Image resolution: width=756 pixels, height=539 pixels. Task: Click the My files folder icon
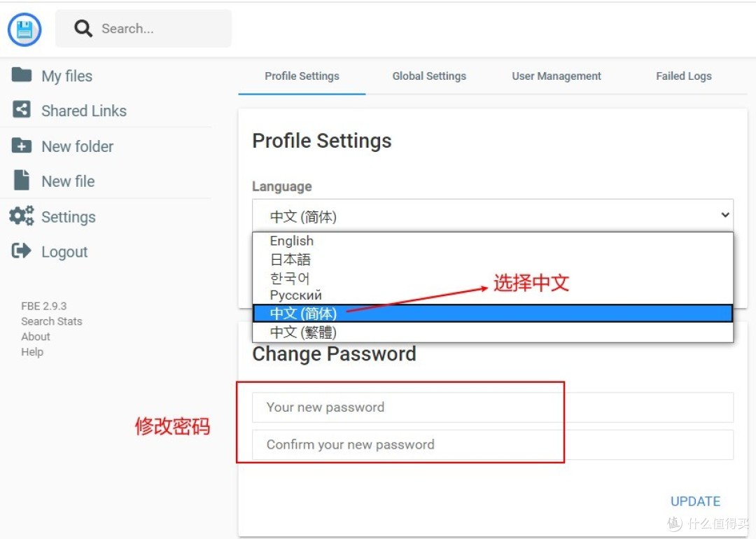click(22, 75)
